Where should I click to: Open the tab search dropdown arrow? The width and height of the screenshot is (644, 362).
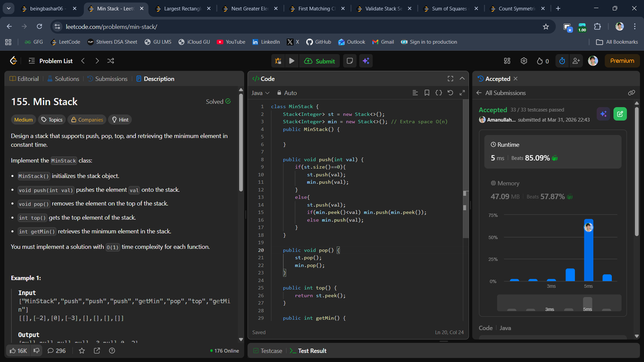click(x=8, y=9)
